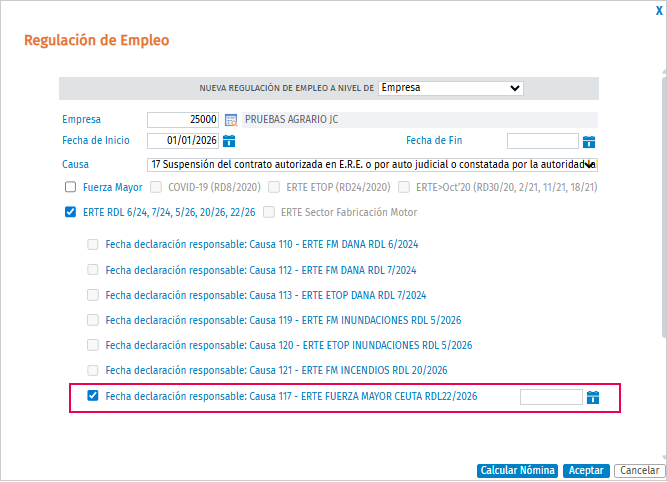The width and height of the screenshot is (667, 482).
Task: Open the Fecha de Inicio calendar picker
Action: click(229, 141)
